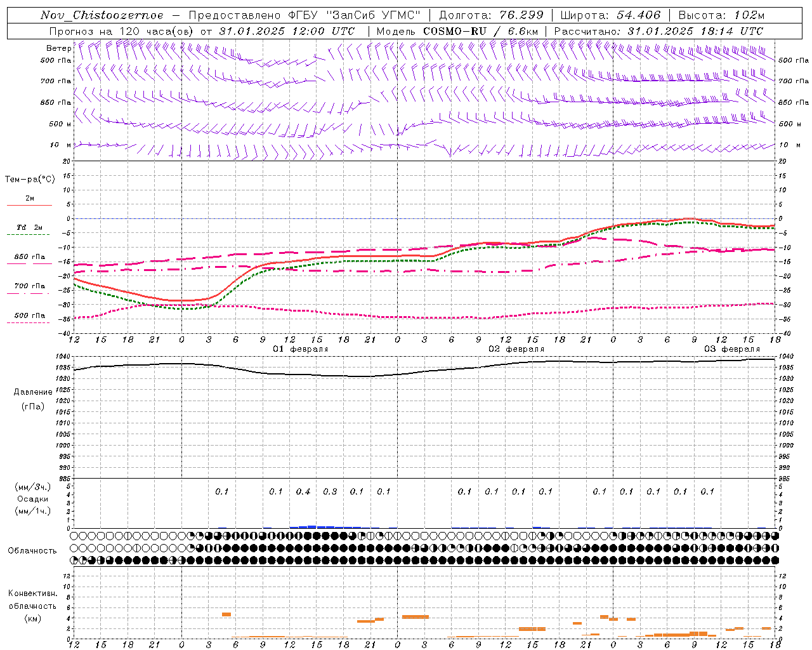Image resolution: width=812 pixels, height=650 pixels.
Task: Click the Конвективн. облачность panel label
Action: coord(32,606)
